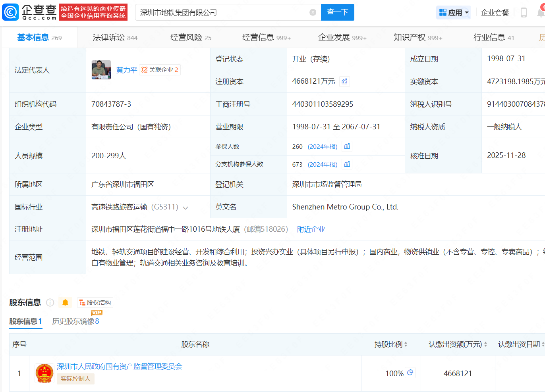This screenshot has width=545, height=392.
Task: Open the 附近企业 link
Action: [311, 229]
